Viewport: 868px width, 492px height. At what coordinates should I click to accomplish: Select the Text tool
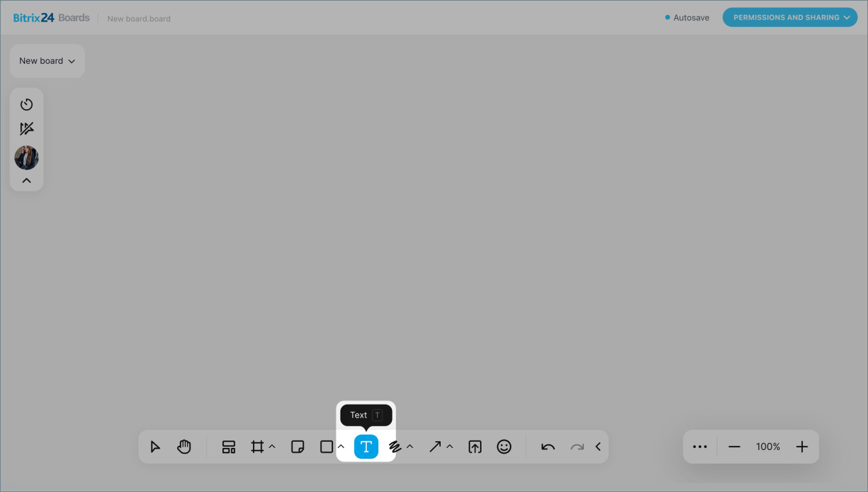pos(366,447)
